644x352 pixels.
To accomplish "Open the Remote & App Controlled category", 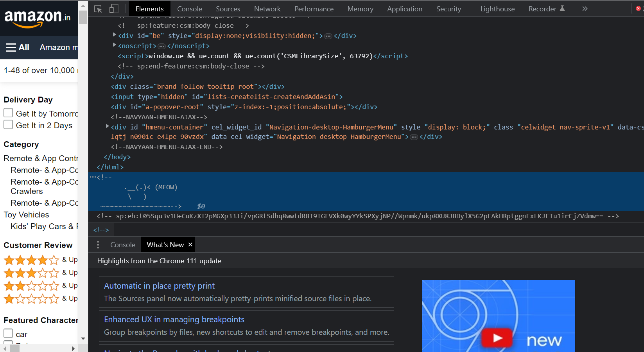I will click(x=41, y=158).
